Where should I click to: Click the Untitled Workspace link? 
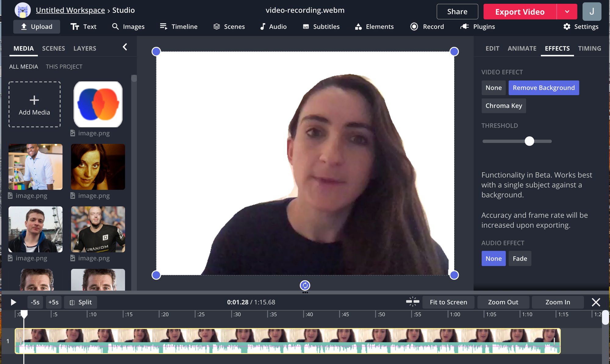tap(70, 10)
